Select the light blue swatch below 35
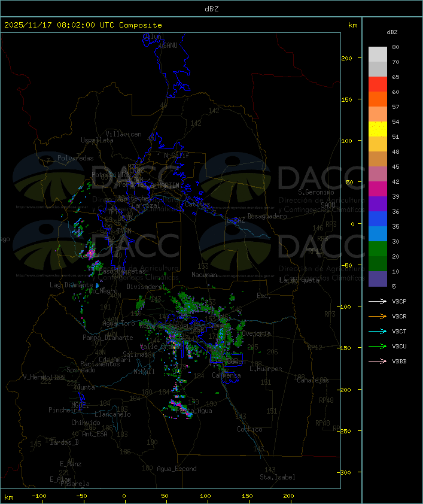The width and height of the screenshot is (423, 504). tap(378, 233)
